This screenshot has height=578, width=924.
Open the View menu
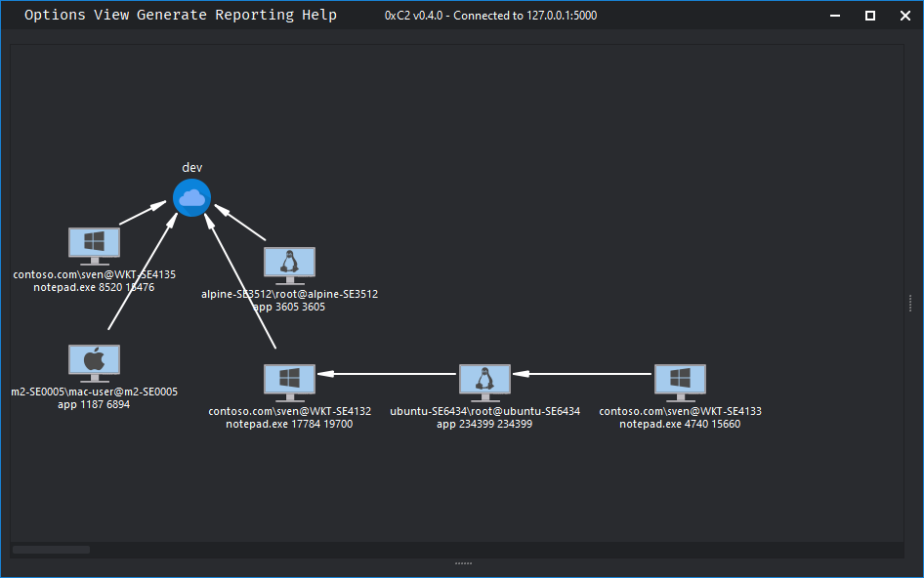[111, 15]
